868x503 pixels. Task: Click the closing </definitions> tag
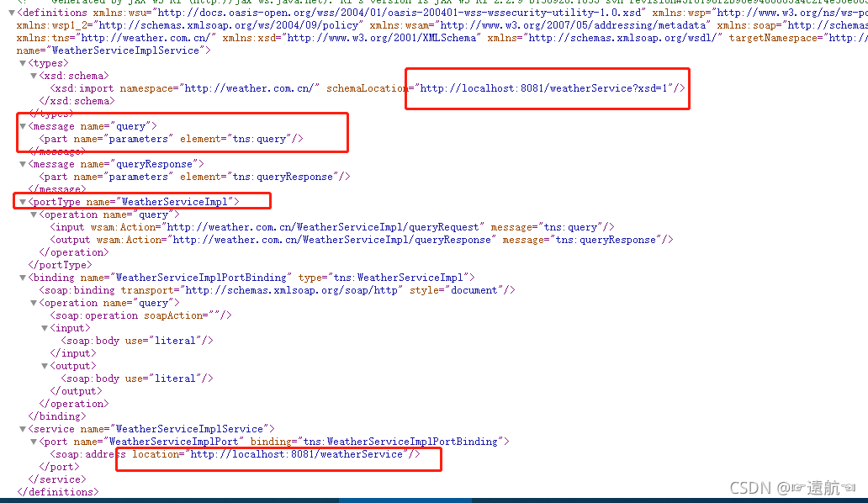coord(58,493)
